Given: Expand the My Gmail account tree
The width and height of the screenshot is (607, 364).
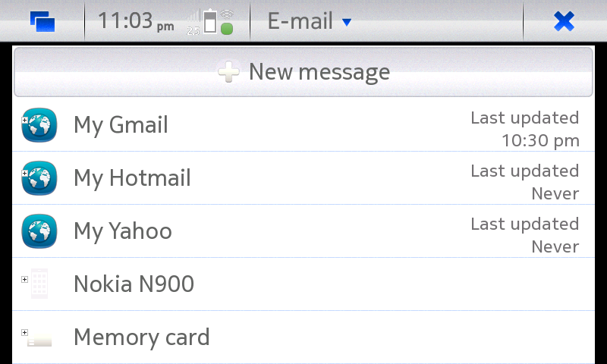Looking at the screenshot, I should coord(24,121).
